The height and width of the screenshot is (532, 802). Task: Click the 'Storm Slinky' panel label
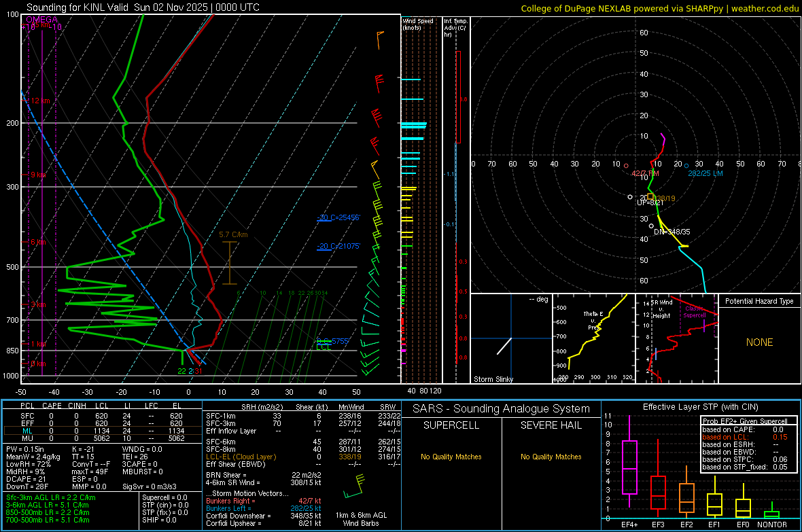tap(493, 379)
